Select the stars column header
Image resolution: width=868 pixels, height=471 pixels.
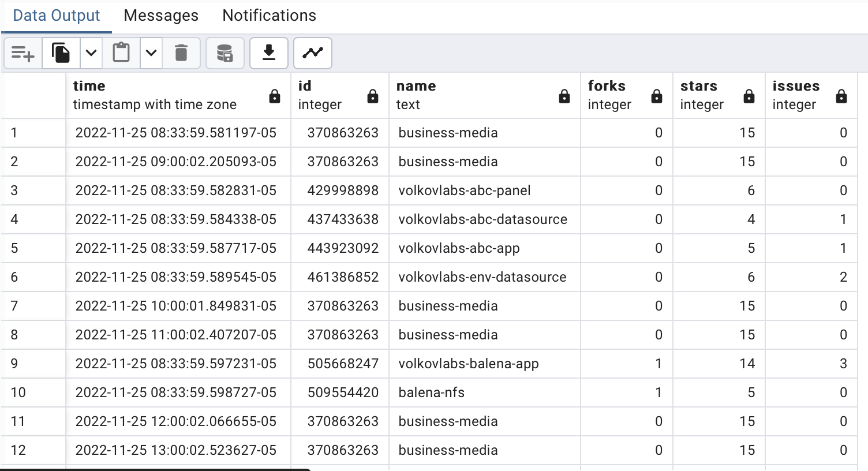[x=719, y=95]
